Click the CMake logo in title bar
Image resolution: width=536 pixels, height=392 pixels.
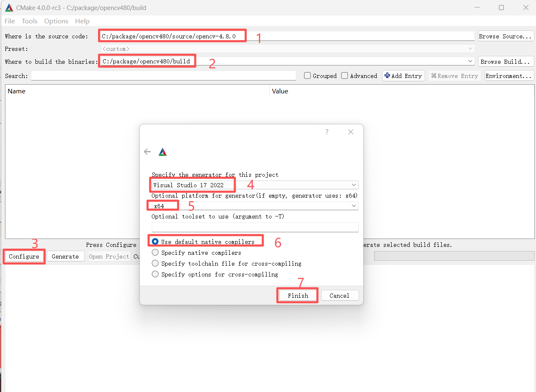pyautogui.click(x=9, y=8)
